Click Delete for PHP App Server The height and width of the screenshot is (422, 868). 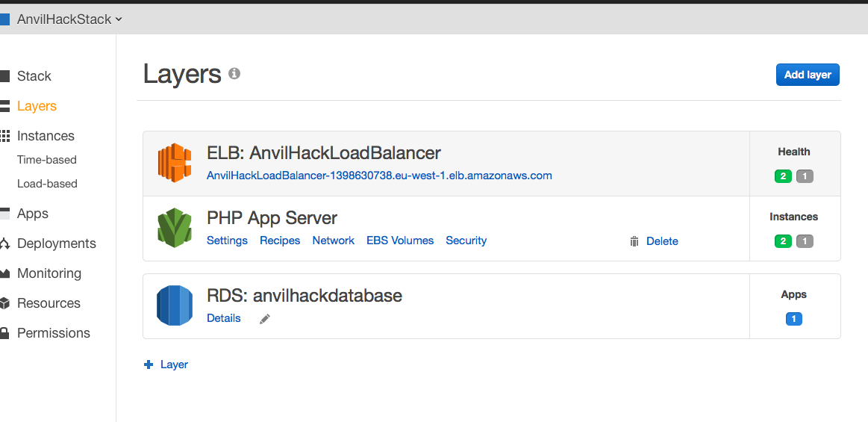662,241
